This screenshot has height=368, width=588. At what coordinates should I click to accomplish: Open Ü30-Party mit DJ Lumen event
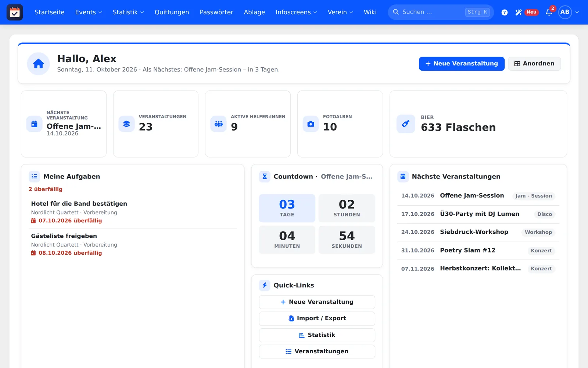click(478, 214)
